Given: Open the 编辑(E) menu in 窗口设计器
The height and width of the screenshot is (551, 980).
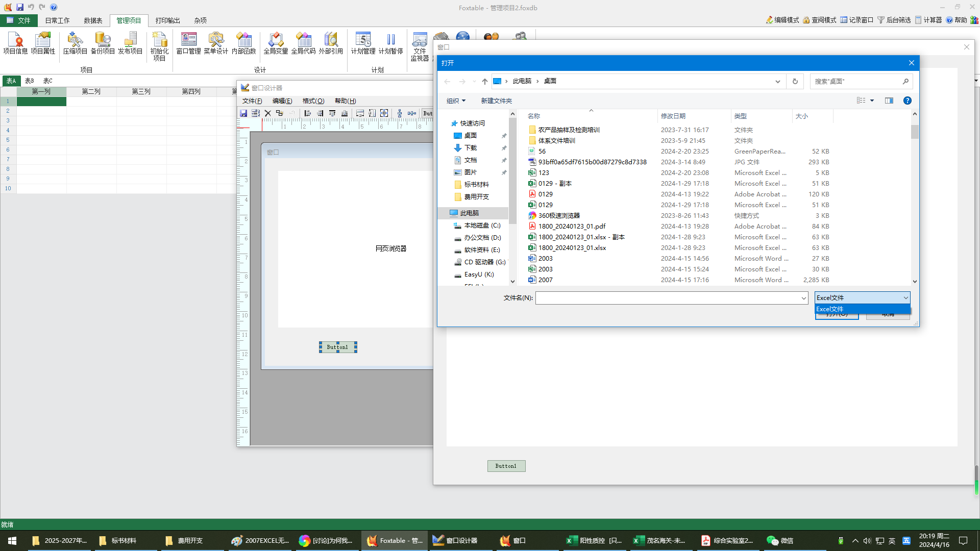Looking at the screenshot, I should pos(282,101).
